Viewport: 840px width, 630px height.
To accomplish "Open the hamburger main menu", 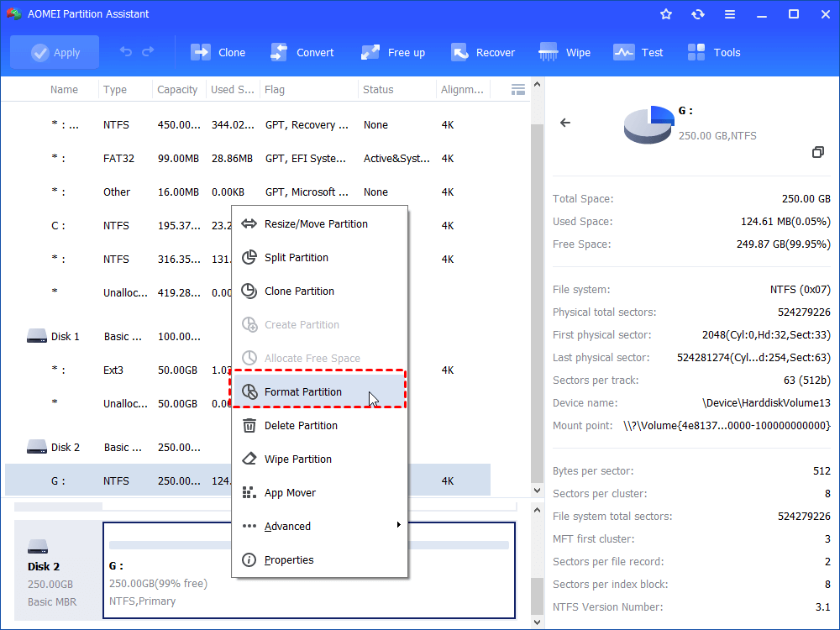I will (729, 13).
